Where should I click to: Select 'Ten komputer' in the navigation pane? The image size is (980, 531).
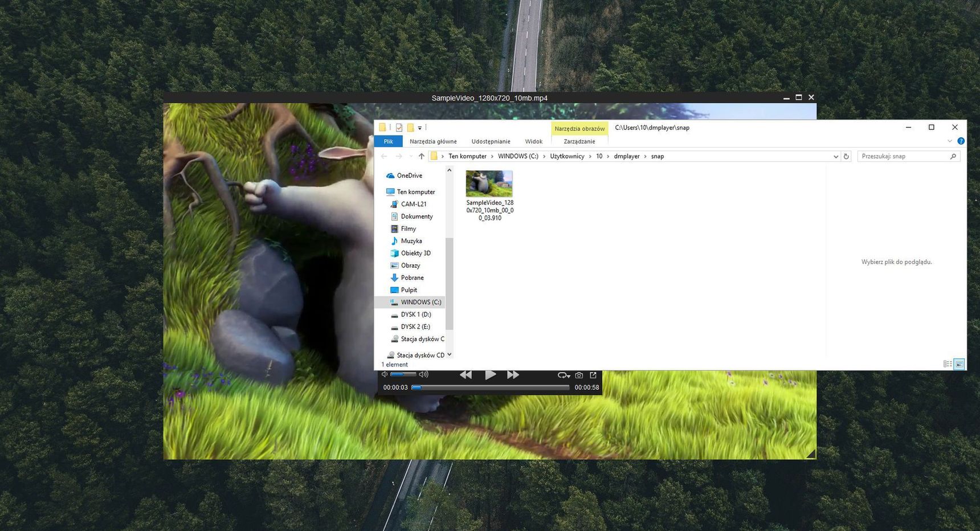(x=410, y=192)
